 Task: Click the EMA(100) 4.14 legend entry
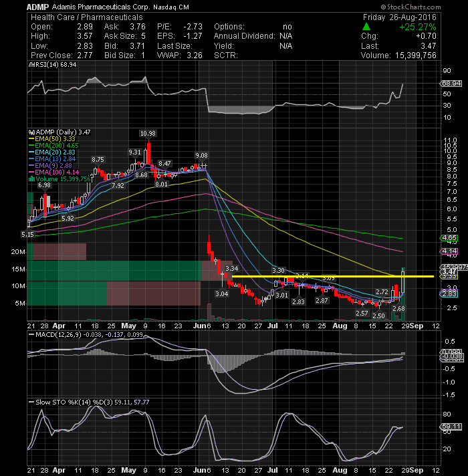[x=53, y=172]
